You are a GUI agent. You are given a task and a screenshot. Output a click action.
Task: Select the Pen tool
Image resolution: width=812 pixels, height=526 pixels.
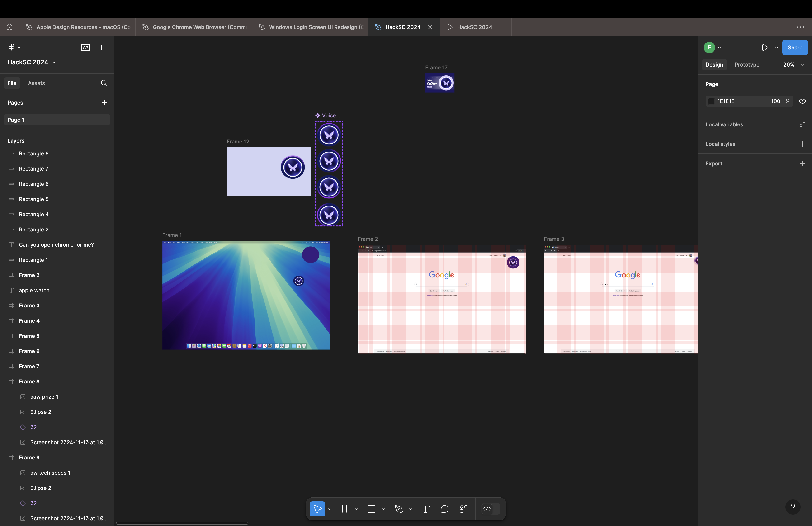398,509
